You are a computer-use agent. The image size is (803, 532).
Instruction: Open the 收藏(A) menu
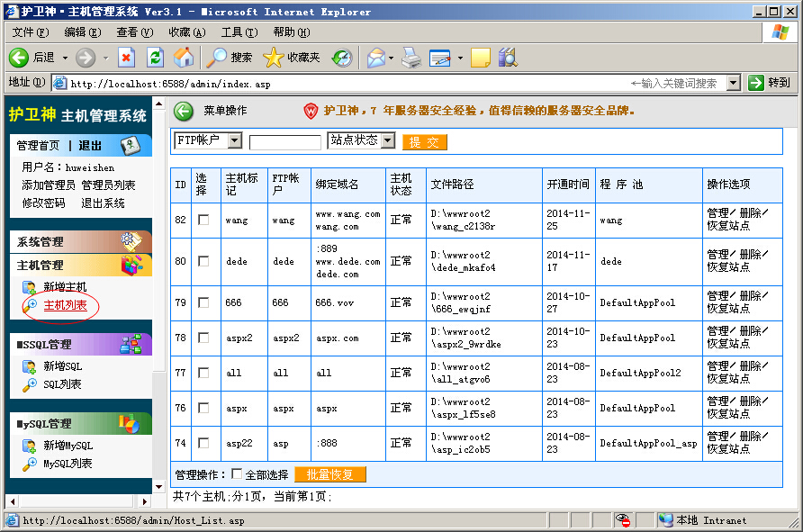[187, 32]
